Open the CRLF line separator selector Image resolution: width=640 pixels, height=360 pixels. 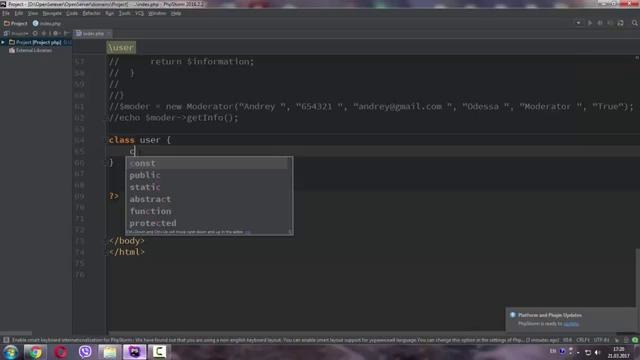(x=582, y=340)
